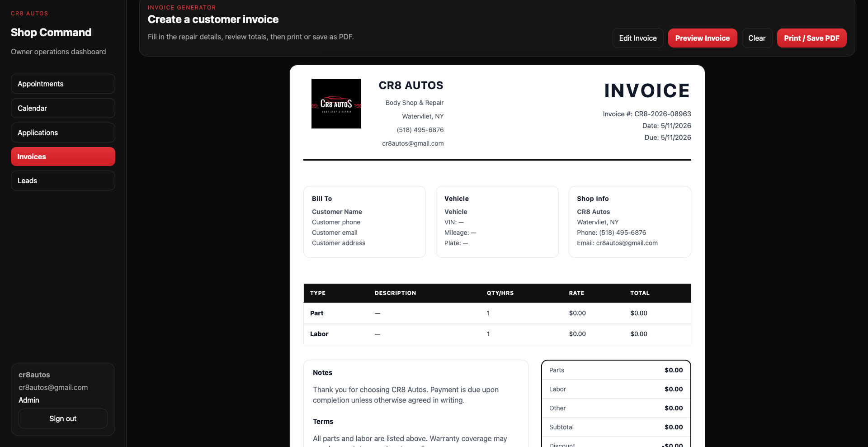The width and height of the screenshot is (868, 447).
Task: Click the Due: 5/11/2026 line
Action: [668, 138]
